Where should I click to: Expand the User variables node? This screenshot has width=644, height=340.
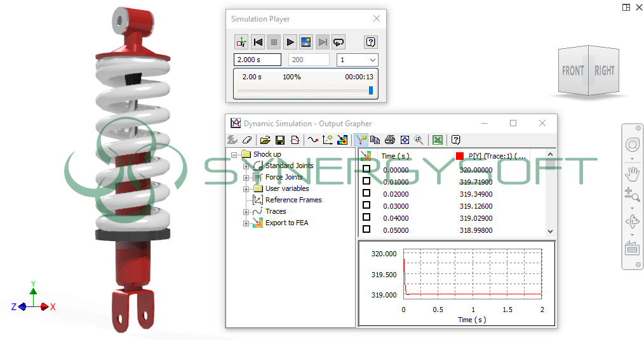click(246, 190)
